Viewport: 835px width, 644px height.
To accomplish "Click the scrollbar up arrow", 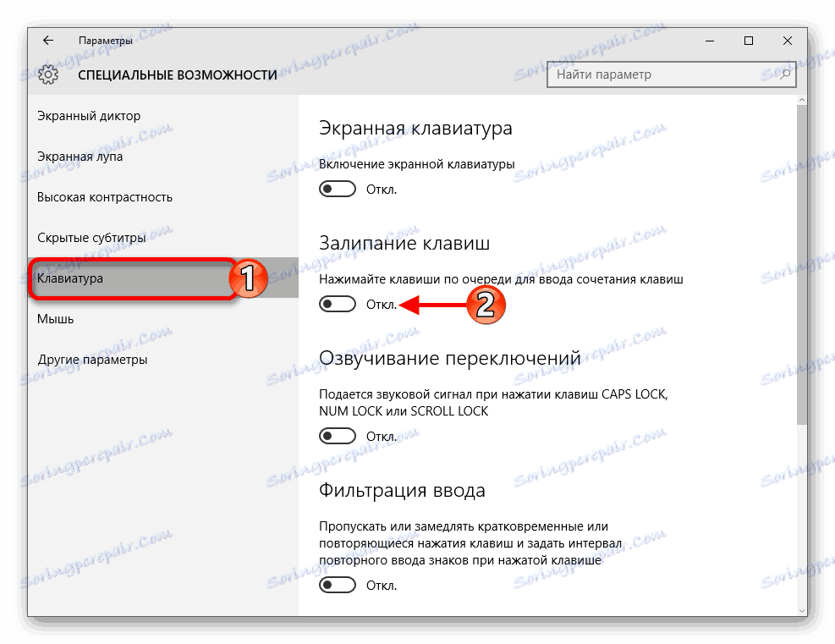I will coord(802,98).
